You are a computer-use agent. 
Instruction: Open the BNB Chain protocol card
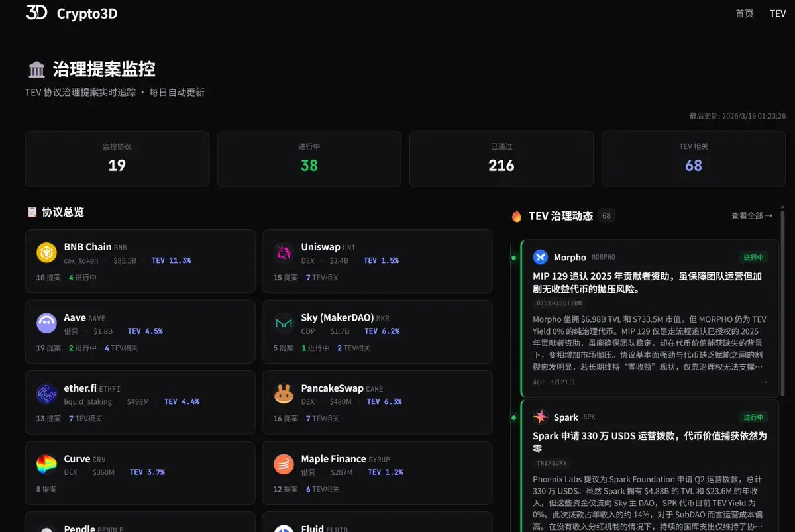[140, 261]
